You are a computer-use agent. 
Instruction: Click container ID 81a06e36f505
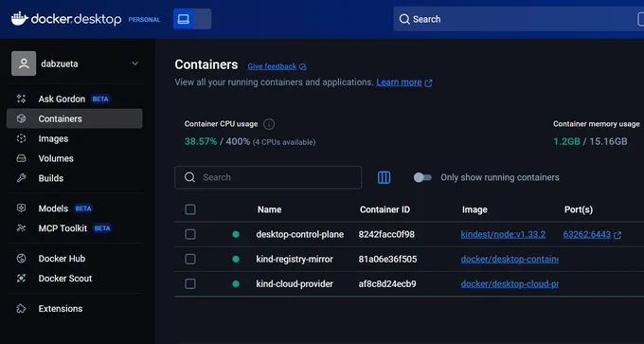click(x=387, y=260)
